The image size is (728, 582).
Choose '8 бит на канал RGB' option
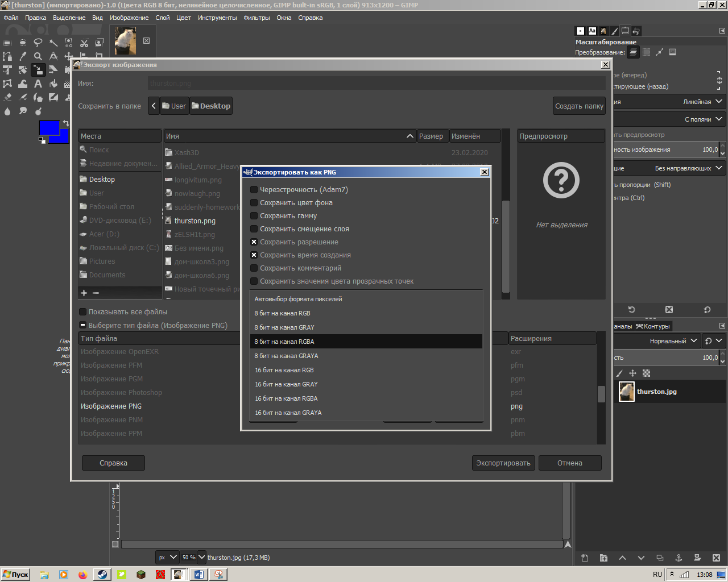[x=366, y=313]
